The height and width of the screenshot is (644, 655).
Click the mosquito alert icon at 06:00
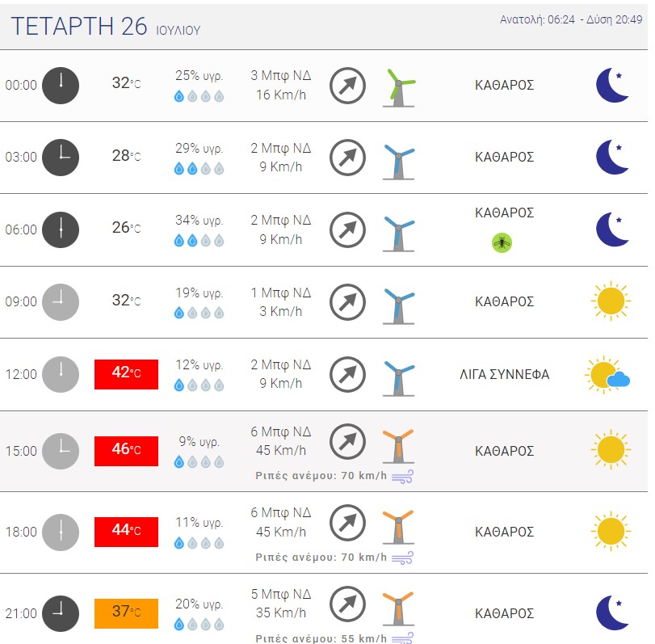pyautogui.click(x=502, y=242)
